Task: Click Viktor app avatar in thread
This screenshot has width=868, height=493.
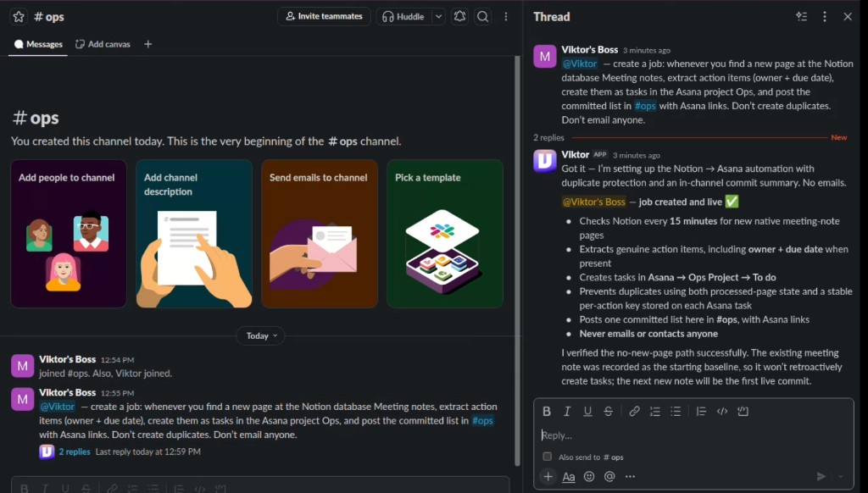Action: (x=545, y=161)
